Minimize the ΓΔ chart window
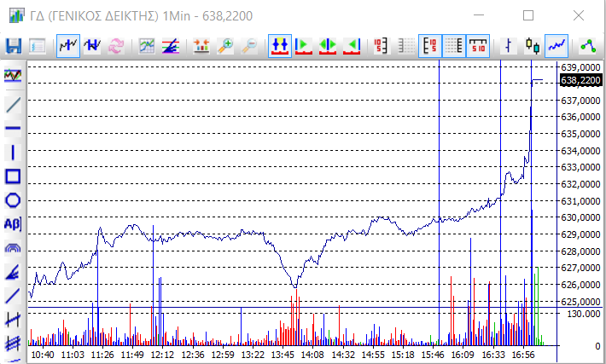 coord(479,15)
